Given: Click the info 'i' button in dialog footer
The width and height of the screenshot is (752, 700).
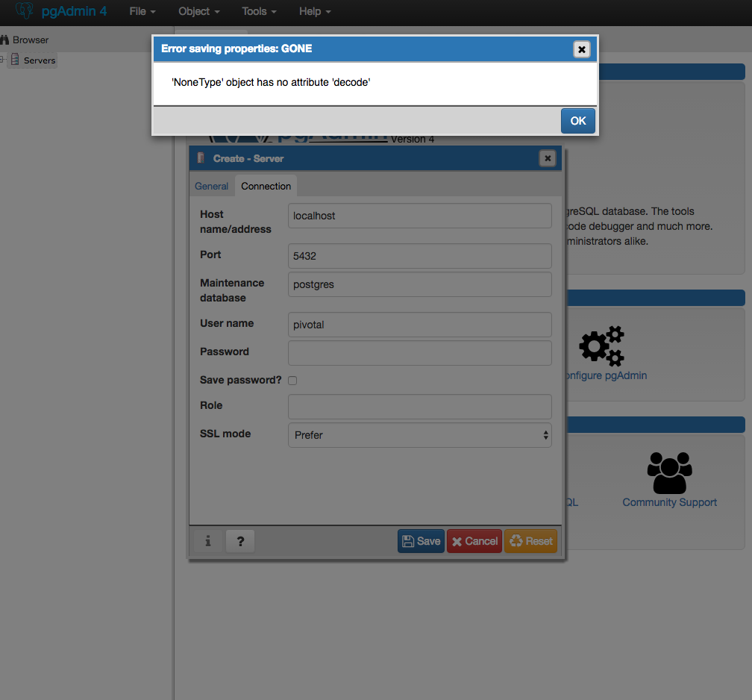Looking at the screenshot, I should click(208, 541).
